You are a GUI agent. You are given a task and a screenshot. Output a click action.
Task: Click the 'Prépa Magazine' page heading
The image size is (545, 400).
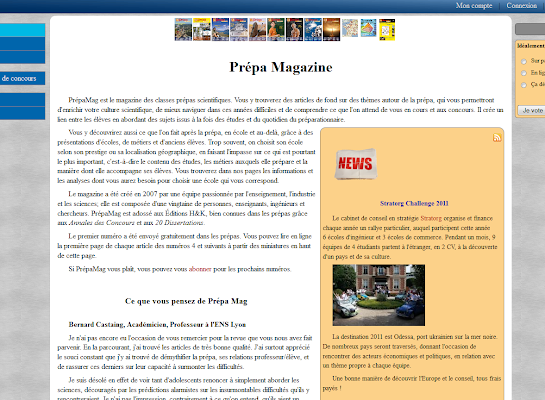(281, 67)
